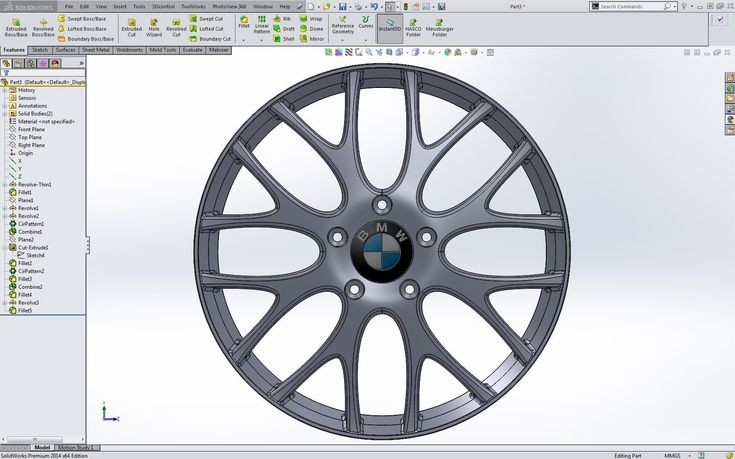Open Reference Geometry tool

coord(343,25)
